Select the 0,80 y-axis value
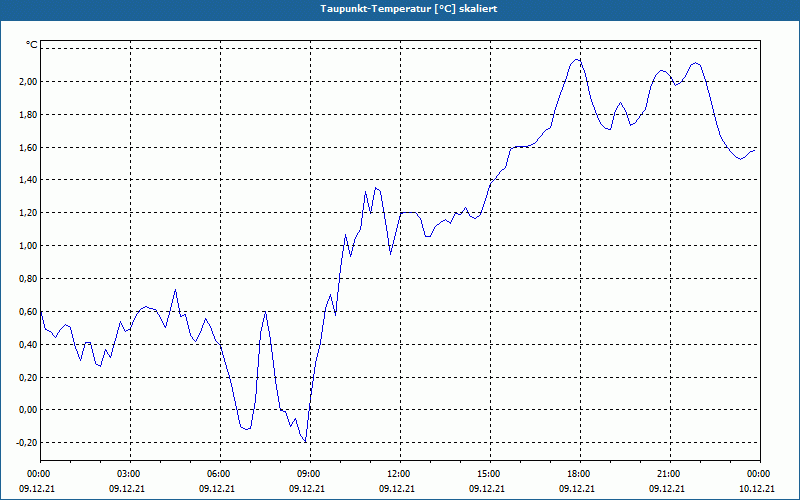Viewport: 800px width, 500px height. [28, 279]
